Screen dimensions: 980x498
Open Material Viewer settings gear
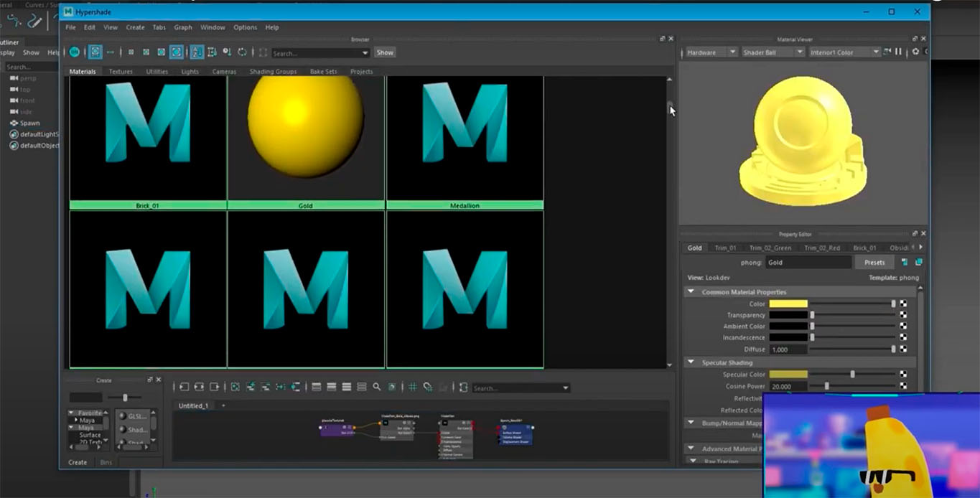pyautogui.click(x=915, y=52)
